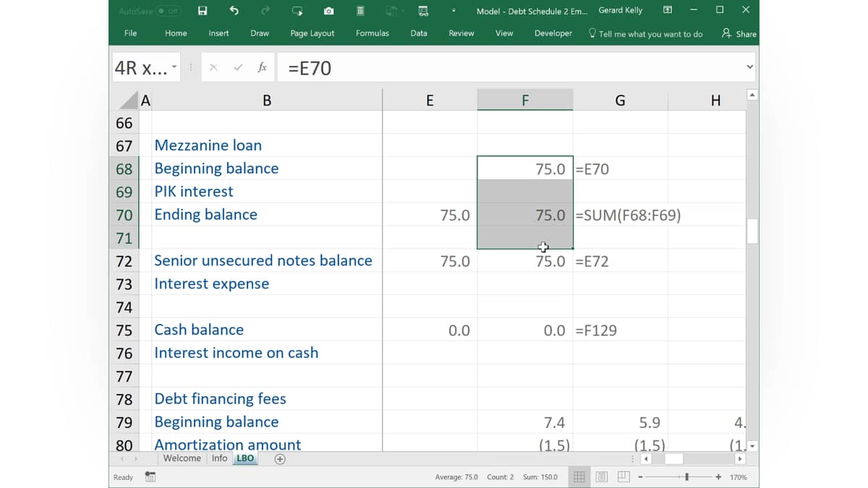Screen dimensions: 868x488
Task: Click the horizontal scrollbar left arrow
Action: coord(647,459)
